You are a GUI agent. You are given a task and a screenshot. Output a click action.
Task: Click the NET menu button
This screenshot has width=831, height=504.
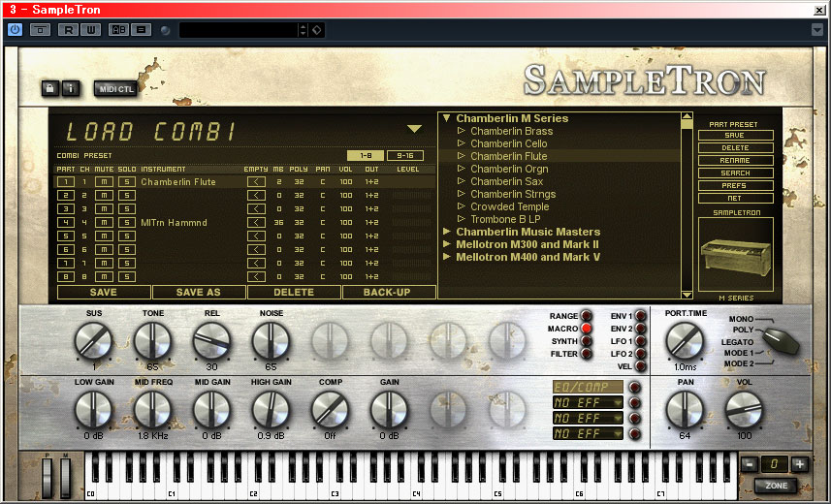point(735,199)
